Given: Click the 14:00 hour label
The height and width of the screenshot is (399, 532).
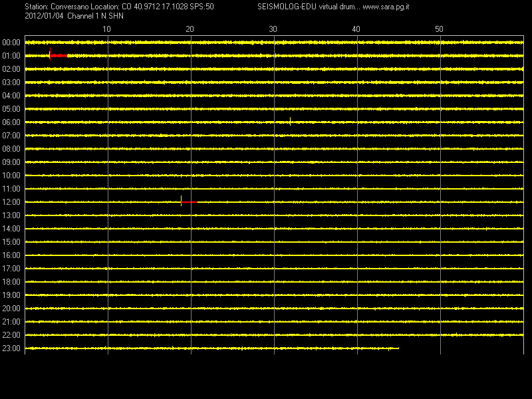Looking at the screenshot, I should [x=11, y=229].
